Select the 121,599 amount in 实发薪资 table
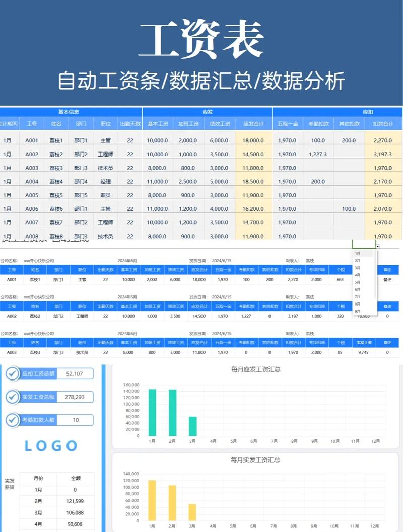Screen dimensions: 403x532 (75, 501)
